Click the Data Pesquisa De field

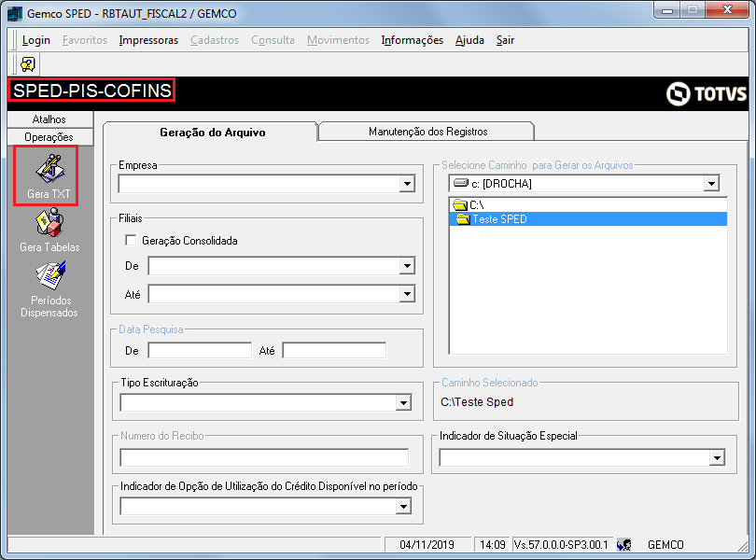(200, 350)
